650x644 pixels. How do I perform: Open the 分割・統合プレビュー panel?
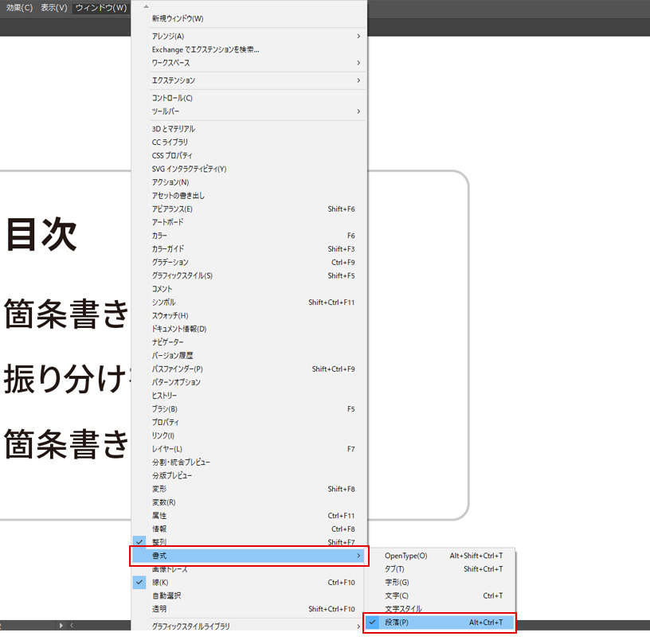(249, 463)
